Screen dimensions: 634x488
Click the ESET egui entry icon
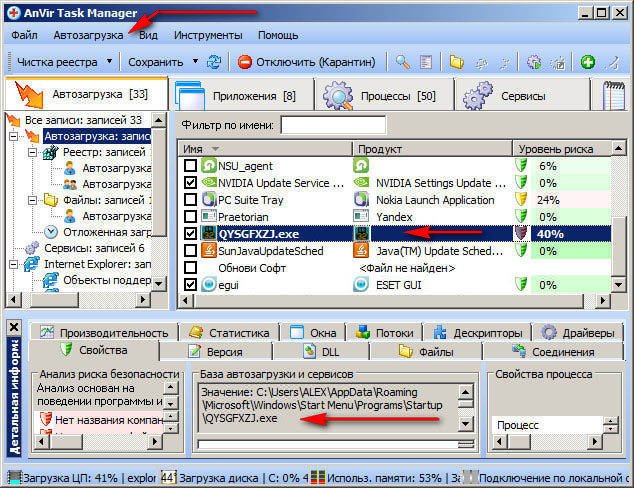(210, 285)
